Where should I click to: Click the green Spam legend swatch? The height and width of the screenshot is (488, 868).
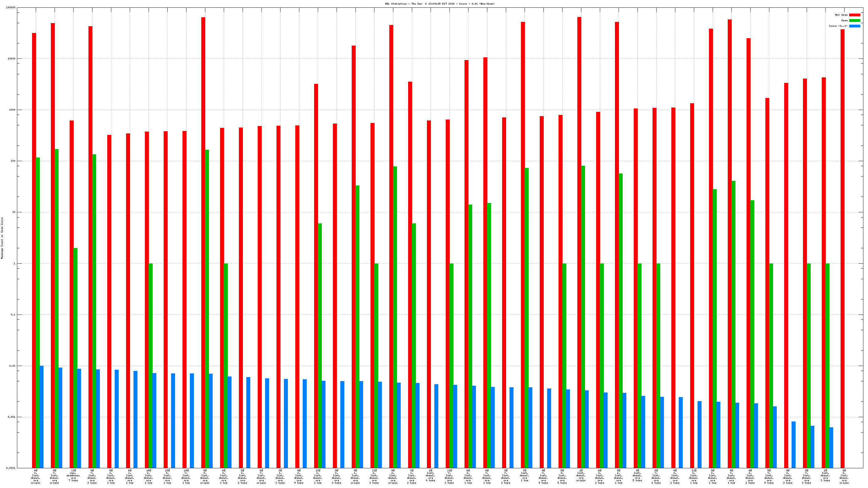coord(854,21)
